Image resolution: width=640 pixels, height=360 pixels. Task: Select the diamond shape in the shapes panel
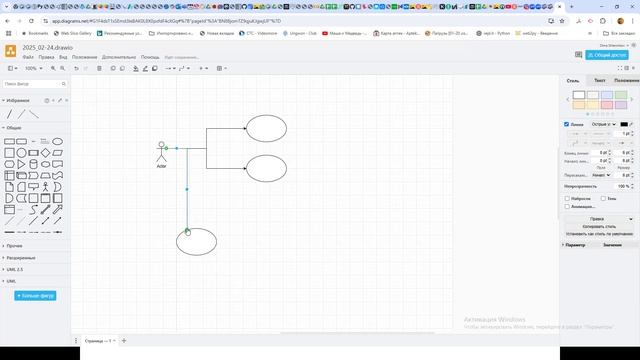pyautogui.click(x=45, y=153)
